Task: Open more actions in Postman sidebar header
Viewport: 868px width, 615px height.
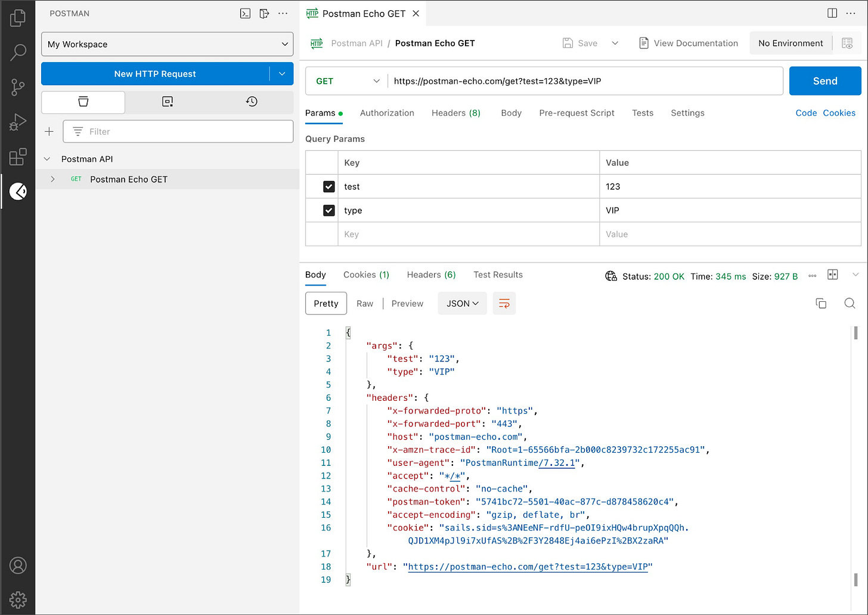Action: (283, 13)
